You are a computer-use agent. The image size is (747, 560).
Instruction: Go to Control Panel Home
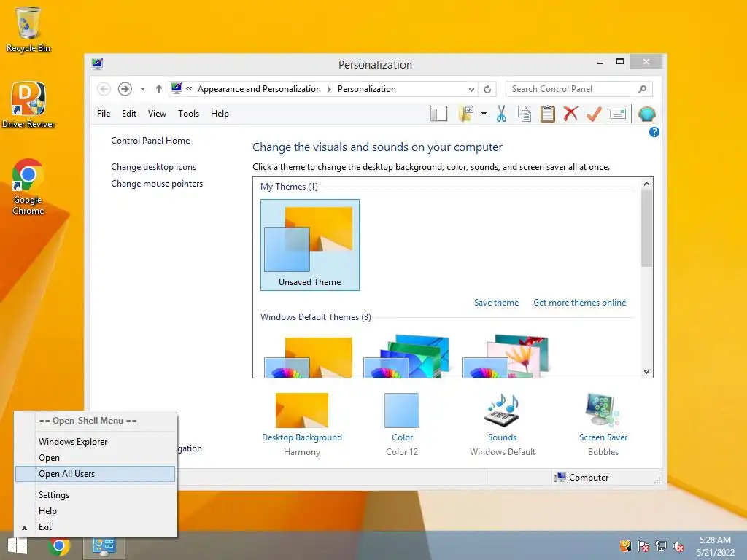(150, 141)
